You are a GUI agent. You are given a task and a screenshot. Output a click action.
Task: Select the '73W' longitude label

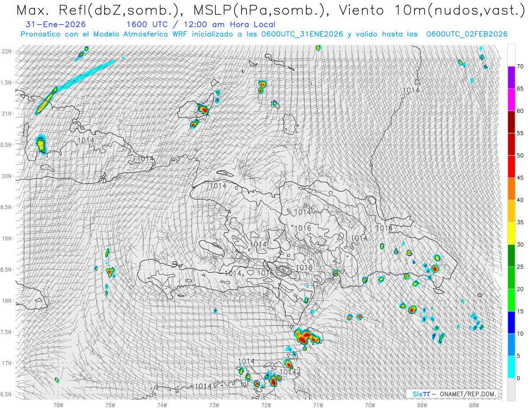(x=214, y=404)
